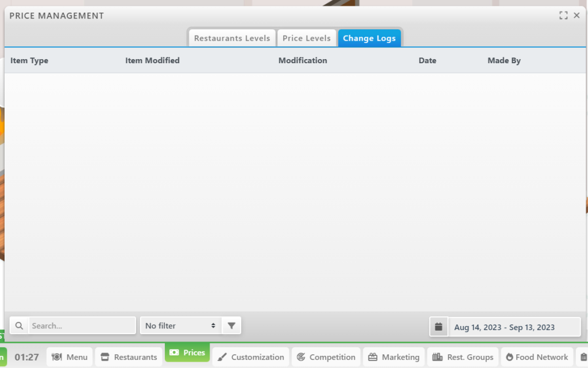Open the Rest. Groups section

463,357
